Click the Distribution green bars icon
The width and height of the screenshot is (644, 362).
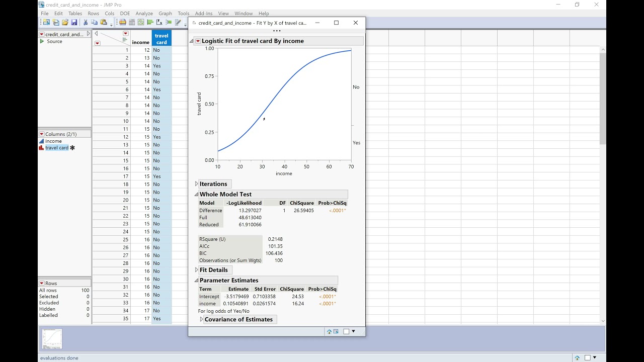tap(150, 22)
